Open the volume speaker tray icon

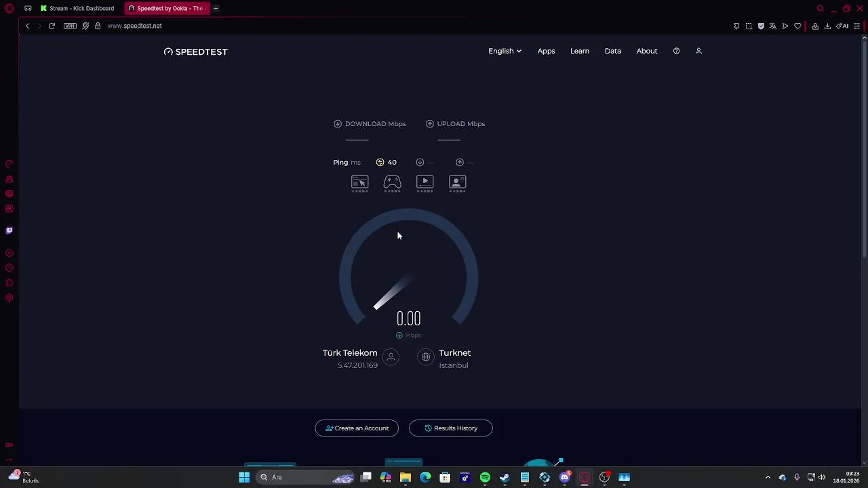tap(821, 477)
